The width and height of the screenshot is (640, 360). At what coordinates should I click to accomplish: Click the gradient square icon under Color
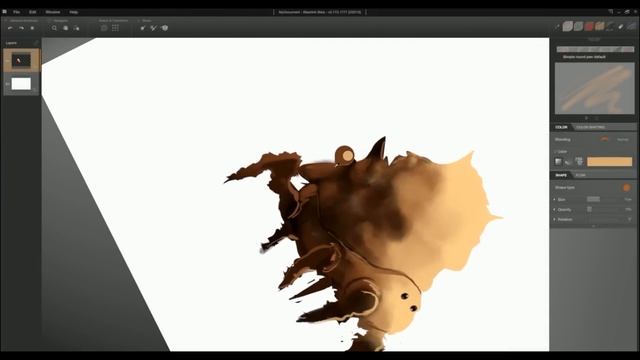point(558,162)
